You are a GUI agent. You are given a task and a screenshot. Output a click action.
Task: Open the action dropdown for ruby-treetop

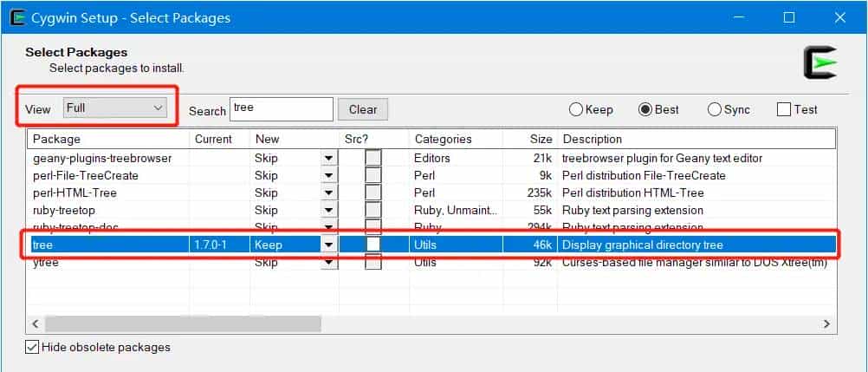[x=329, y=211]
